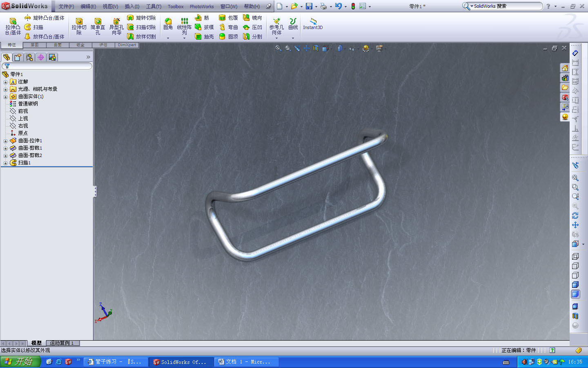Viewport: 588px width, 368px height.
Task: Click the FeatureManager design tree tab icon
Action: (7, 57)
